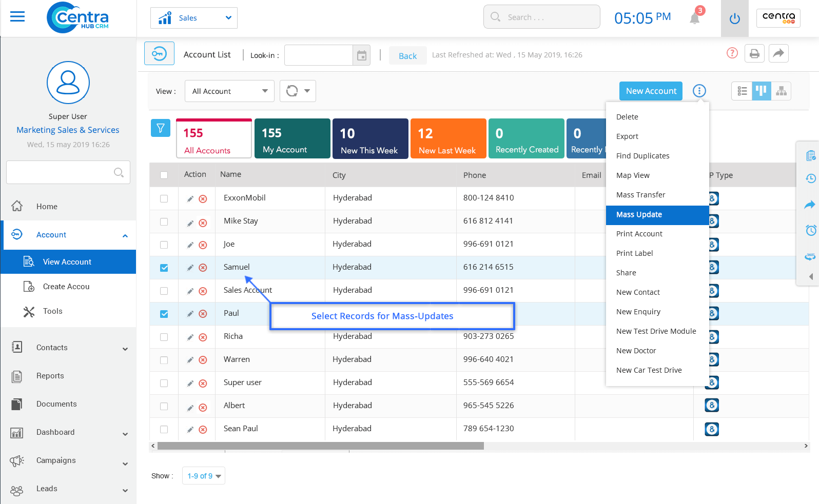Viewport: 819px width, 504px height.
Task: Open the All Account view dropdown
Action: coord(229,91)
